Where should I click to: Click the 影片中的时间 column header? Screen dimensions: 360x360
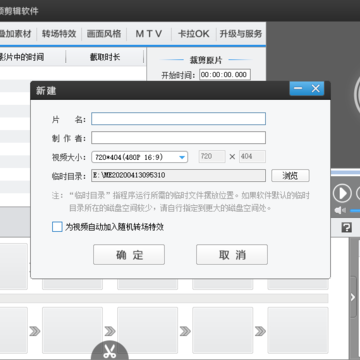click(x=22, y=57)
